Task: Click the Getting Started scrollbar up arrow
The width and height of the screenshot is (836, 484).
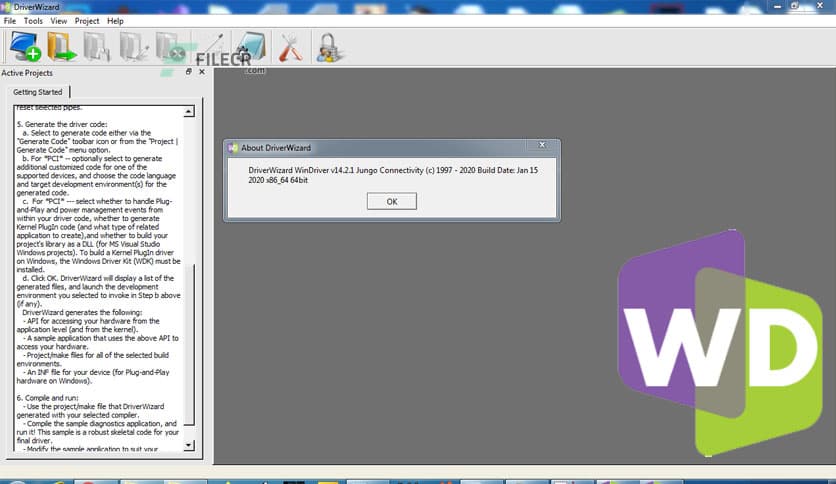Action: [189, 111]
